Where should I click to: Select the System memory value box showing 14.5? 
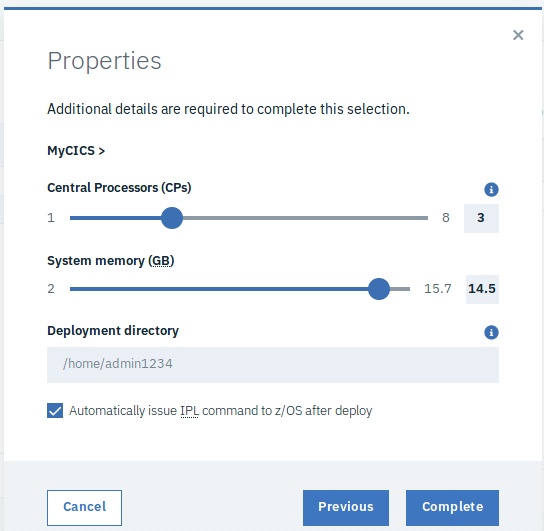point(482,289)
